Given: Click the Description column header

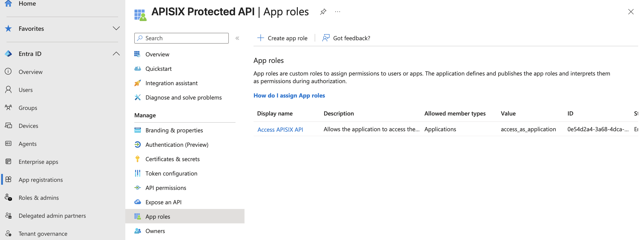Looking at the screenshot, I should [339, 114].
